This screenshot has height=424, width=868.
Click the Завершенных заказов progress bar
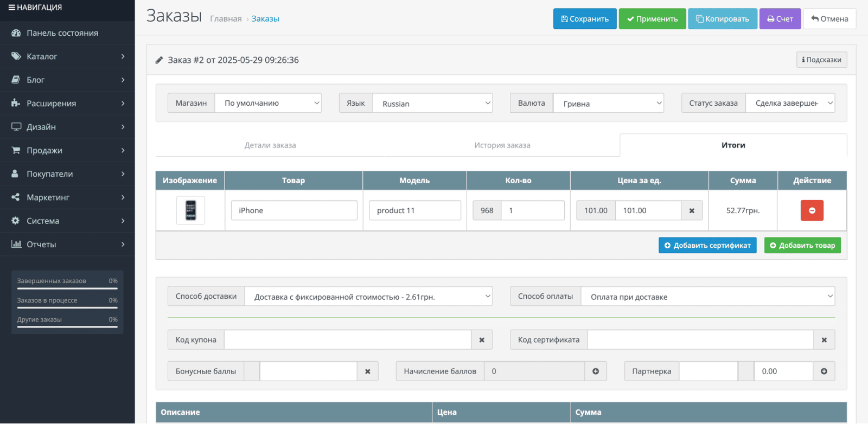(67, 288)
